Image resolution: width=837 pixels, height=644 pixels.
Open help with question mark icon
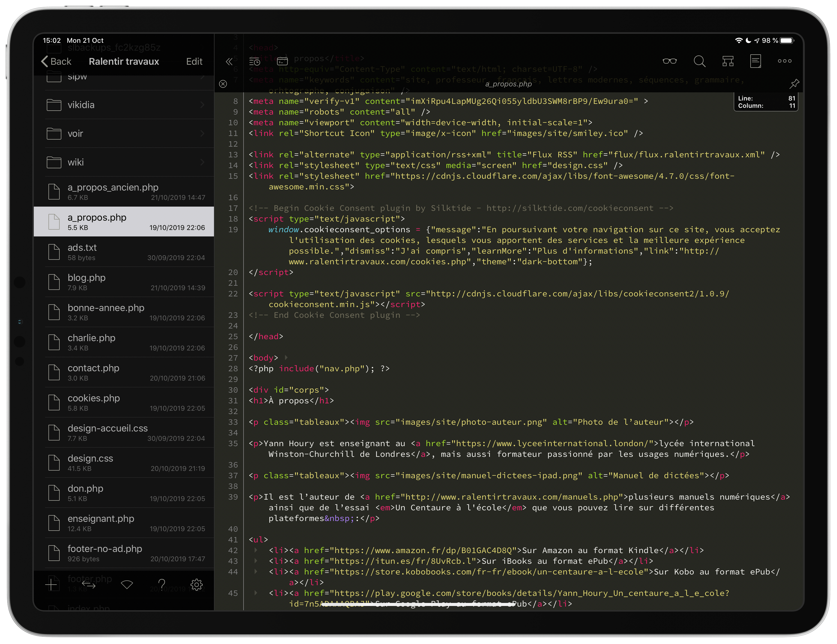pyautogui.click(x=162, y=584)
